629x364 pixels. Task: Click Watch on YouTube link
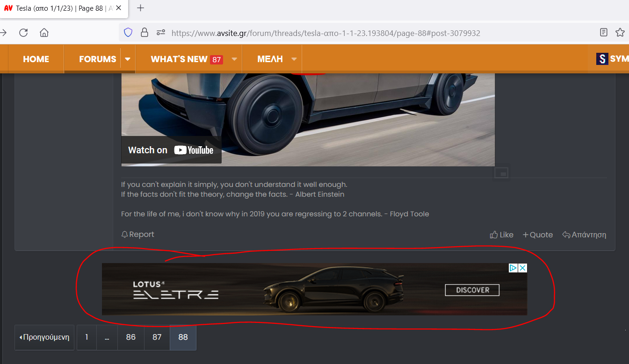pyautogui.click(x=171, y=150)
